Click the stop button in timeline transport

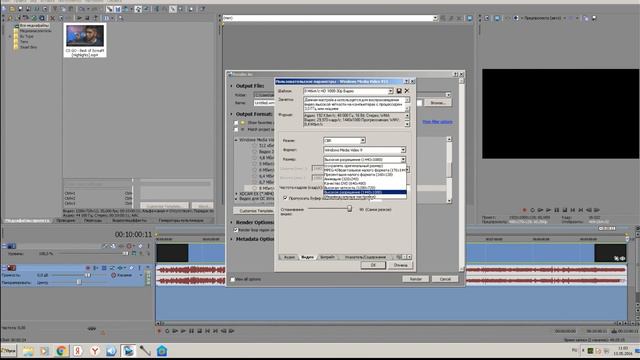click(200, 331)
